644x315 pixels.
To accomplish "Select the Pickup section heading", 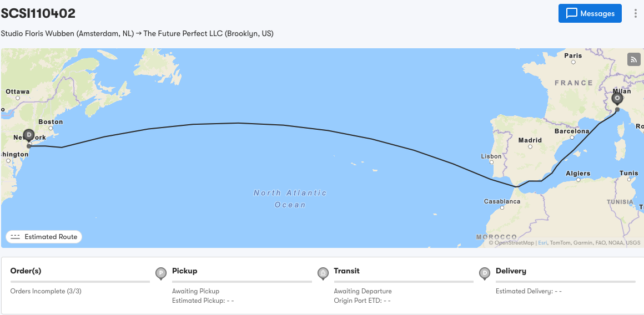I will (185, 271).
